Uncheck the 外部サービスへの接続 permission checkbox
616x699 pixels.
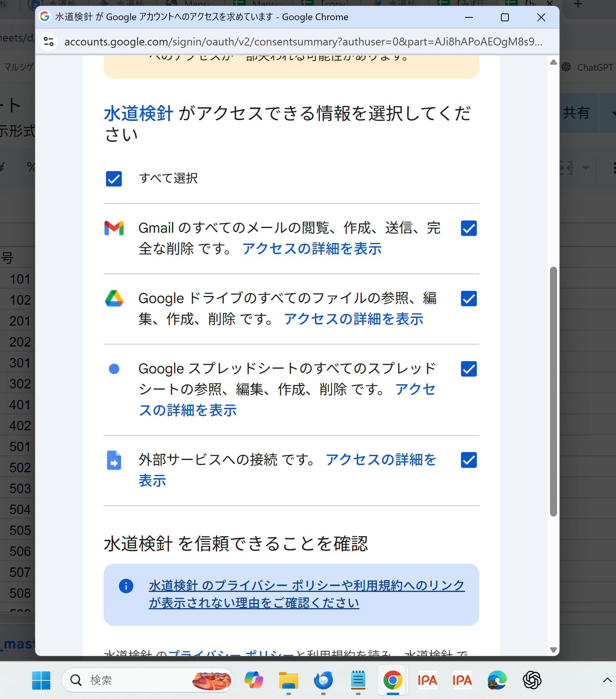click(469, 460)
